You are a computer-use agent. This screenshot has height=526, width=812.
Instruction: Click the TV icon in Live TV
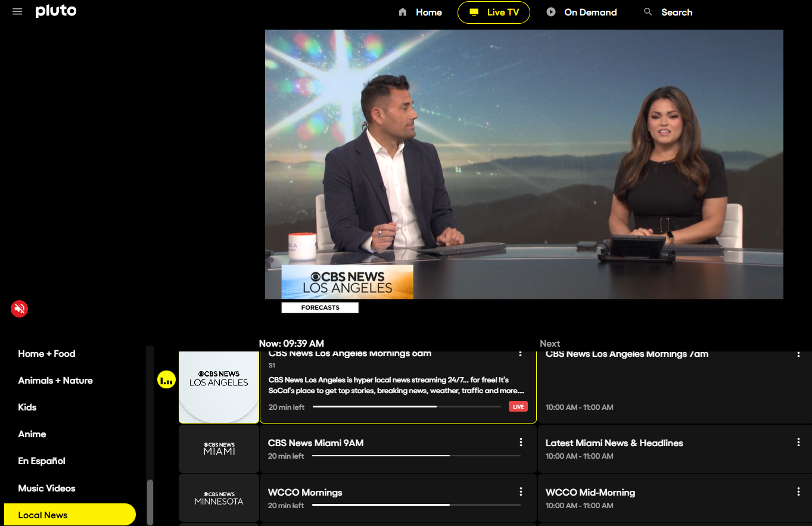click(x=474, y=12)
